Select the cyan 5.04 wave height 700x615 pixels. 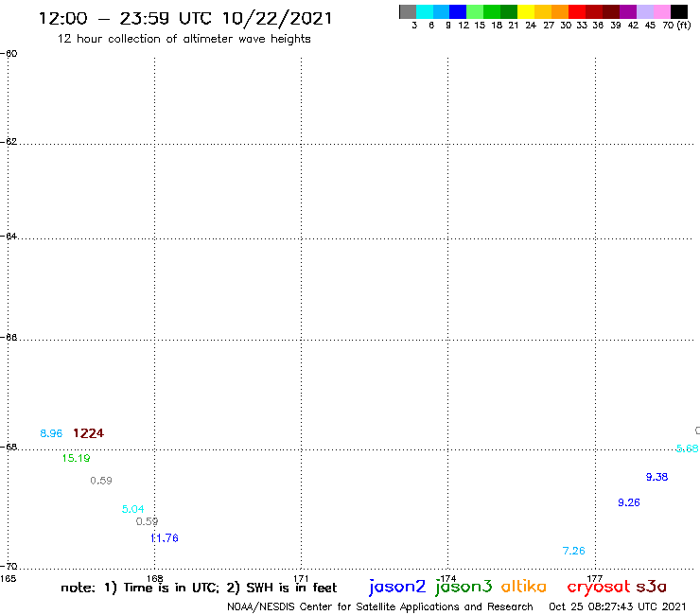(x=133, y=509)
